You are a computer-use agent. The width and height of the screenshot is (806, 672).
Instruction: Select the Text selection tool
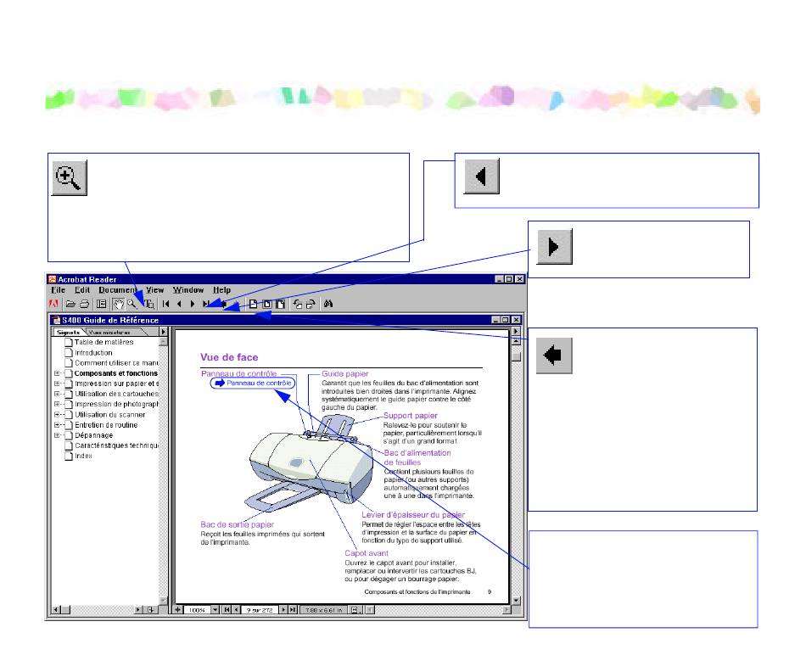click(x=148, y=304)
